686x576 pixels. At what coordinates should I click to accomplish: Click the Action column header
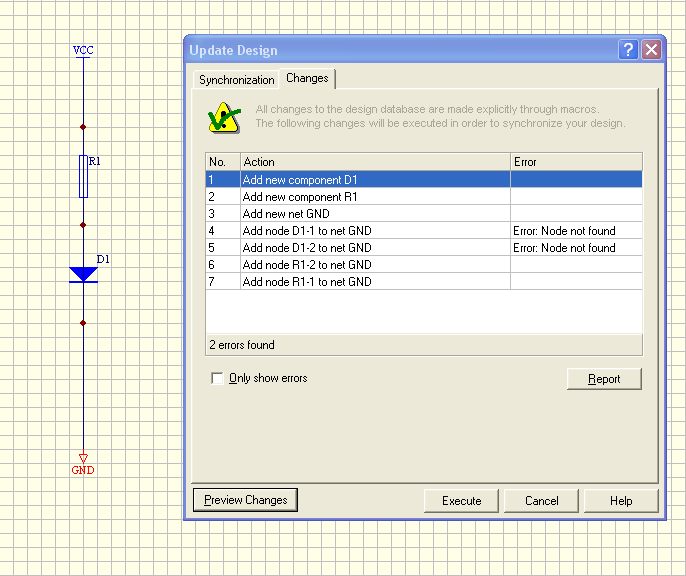pos(375,162)
